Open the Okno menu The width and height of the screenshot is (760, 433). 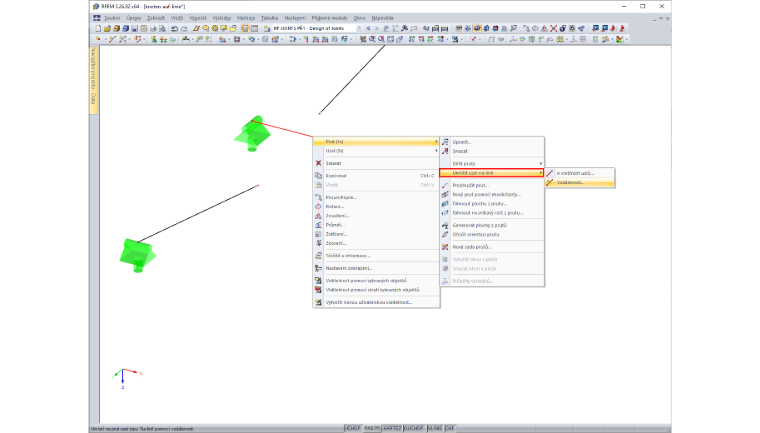pyautogui.click(x=359, y=18)
